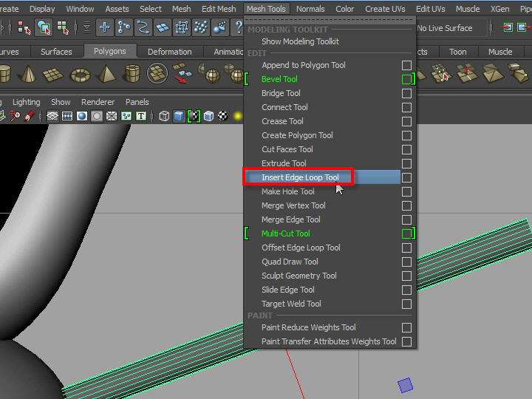Switch to the Deformation shelf tab

(169, 52)
